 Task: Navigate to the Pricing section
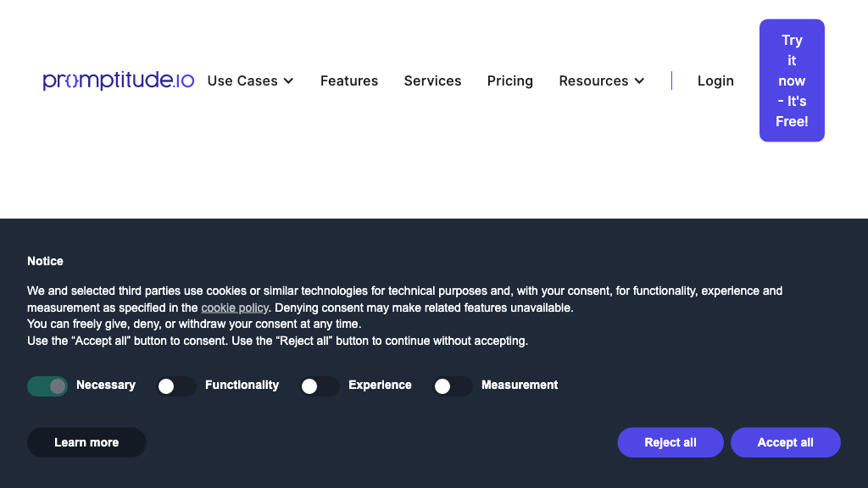(x=509, y=80)
